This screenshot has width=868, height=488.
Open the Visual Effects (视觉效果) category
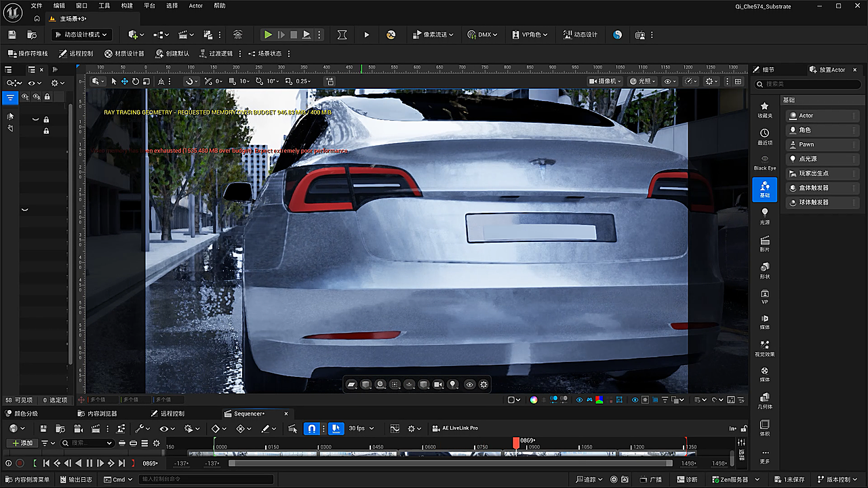[765, 348]
